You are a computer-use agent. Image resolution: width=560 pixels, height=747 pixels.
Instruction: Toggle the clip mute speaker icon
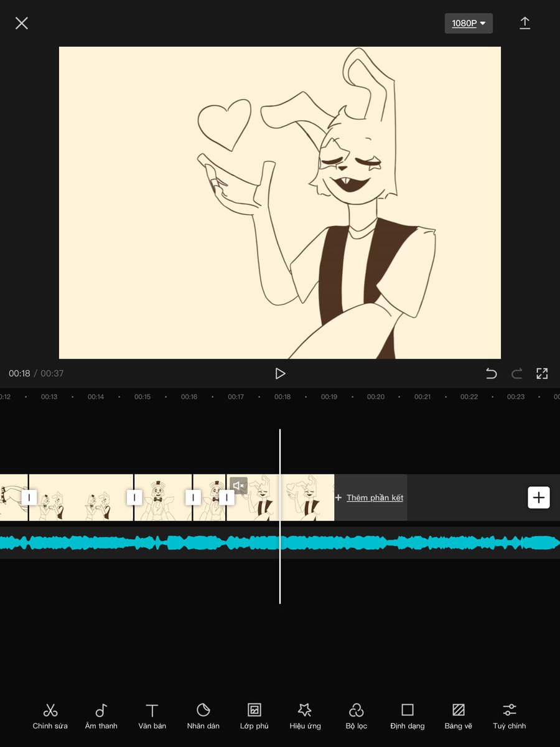[238, 486]
